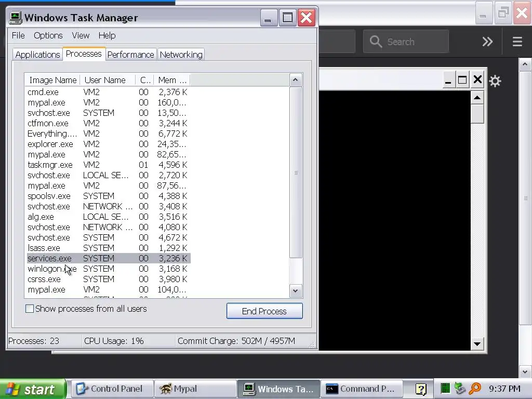Open the File menu in Task Manager
Viewport: 532px width, 399px height.
tap(18, 36)
